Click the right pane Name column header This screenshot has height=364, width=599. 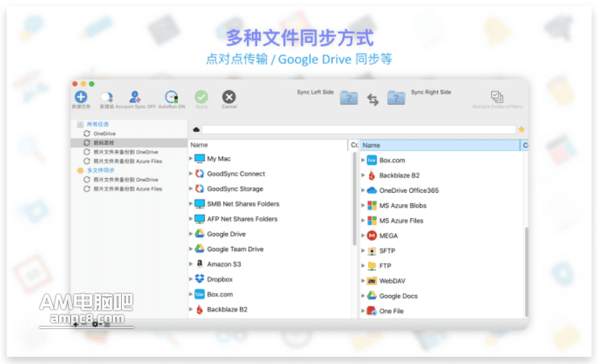point(440,145)
